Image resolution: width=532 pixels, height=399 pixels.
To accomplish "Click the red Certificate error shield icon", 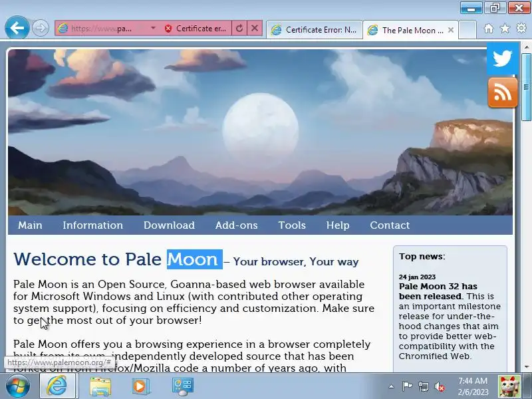I will tap(168, 29).
